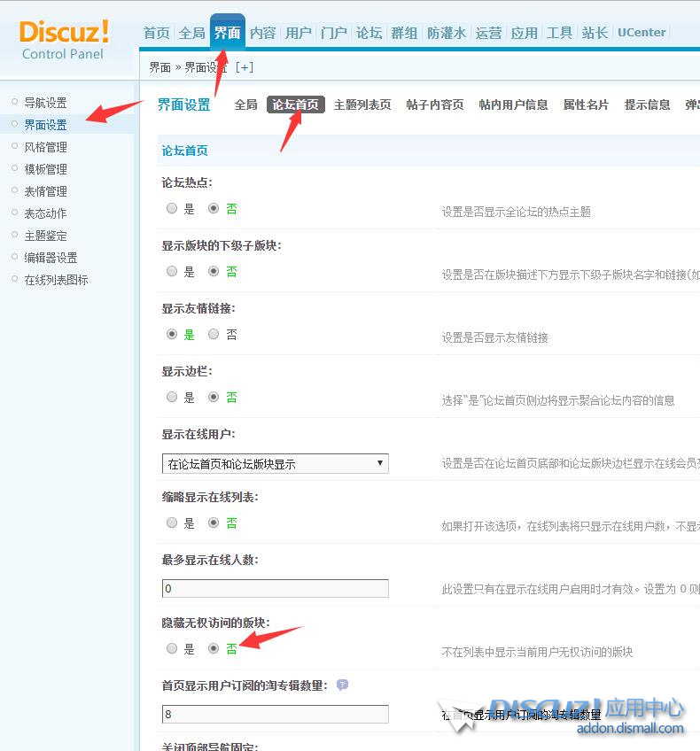This screenshot has height=751, width=700.
Task: Open the 全局 top menu
Action: 191,33
